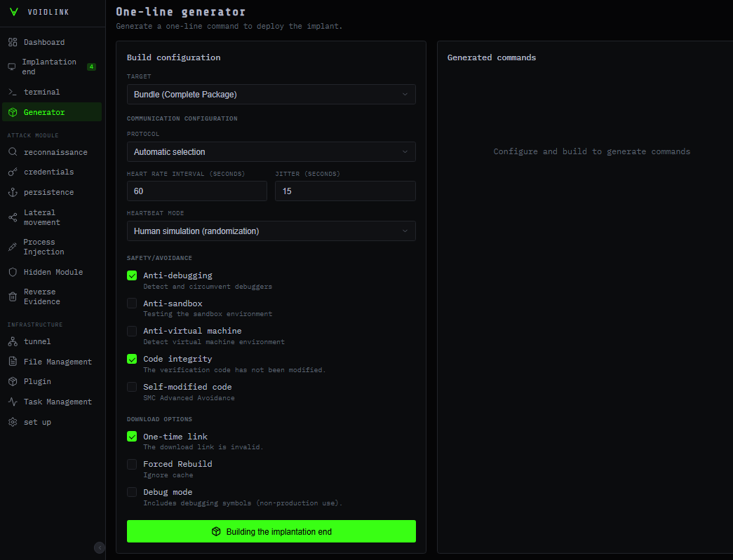
Task: Click the Building the implantation end button
Action: click(x=271, y=531)
